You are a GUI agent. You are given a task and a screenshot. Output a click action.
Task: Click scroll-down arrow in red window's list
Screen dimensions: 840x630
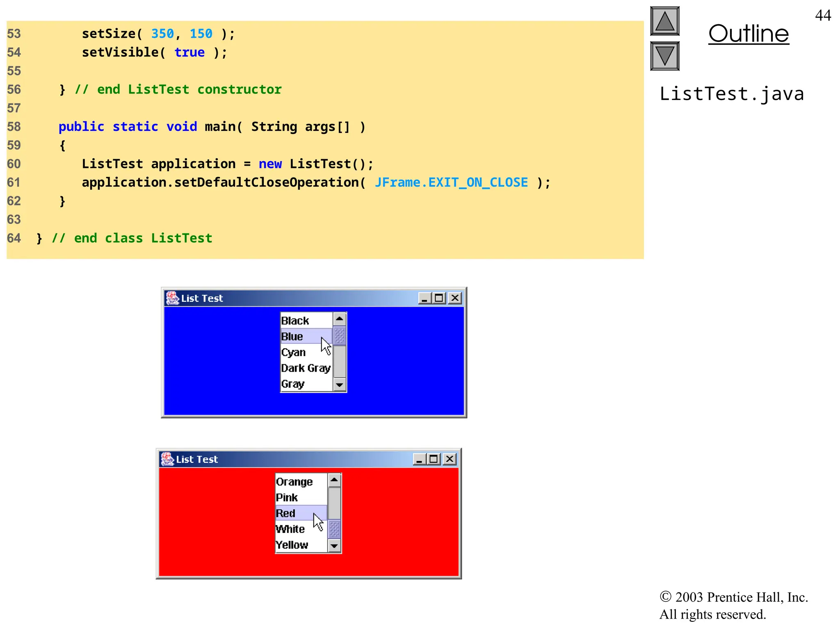pyautogui.click(x=334, y=546)
